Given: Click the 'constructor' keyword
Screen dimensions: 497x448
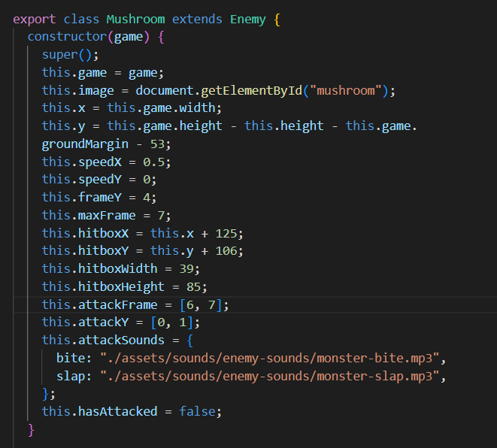Looking at the screenshot, I should click(x=67, y=37).
